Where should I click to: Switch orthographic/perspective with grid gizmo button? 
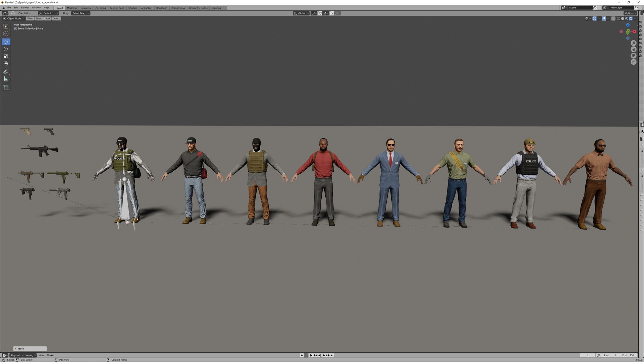[633, 62]
